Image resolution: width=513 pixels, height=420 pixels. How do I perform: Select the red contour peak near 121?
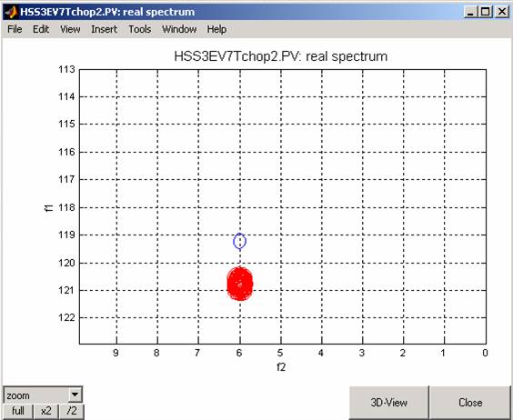[x=240, y=284]
